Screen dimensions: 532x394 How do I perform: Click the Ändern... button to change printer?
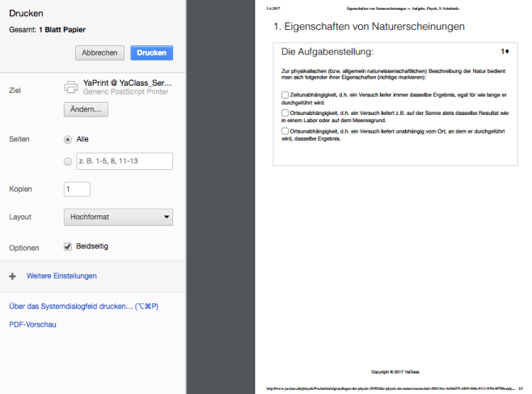pos(86,110)
